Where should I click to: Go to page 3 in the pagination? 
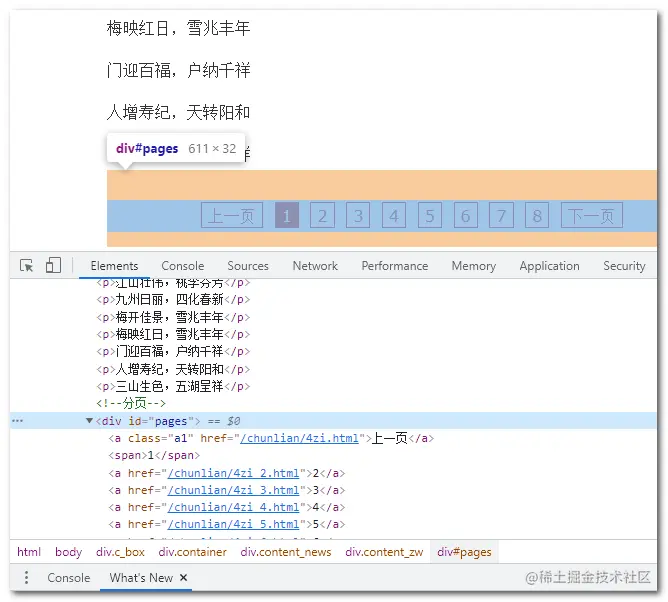[x=358, y=216]
